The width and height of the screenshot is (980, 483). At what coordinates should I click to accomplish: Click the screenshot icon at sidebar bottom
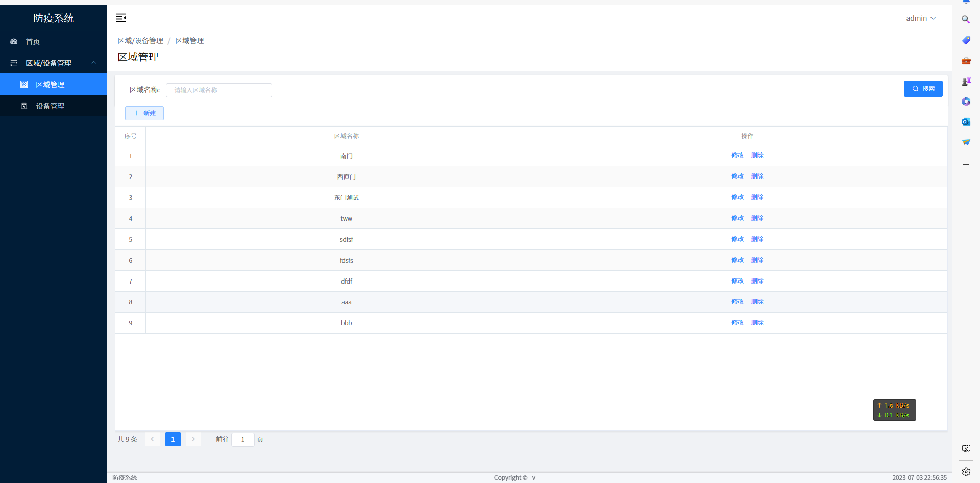point(966,449)
